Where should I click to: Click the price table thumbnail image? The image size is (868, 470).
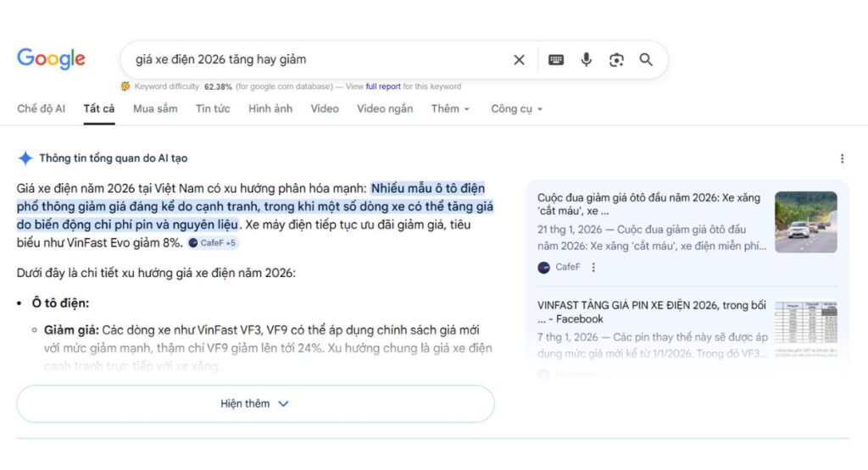point(806,329)
